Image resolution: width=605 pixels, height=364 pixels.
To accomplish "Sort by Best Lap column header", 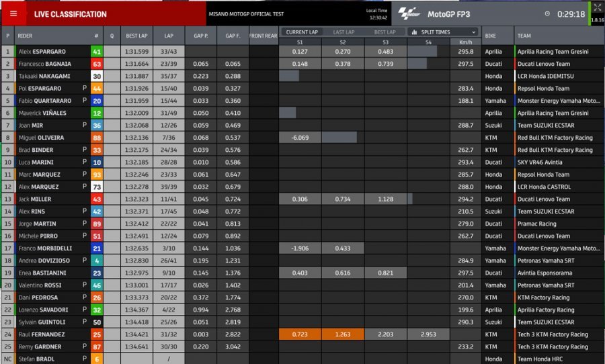I will pos(136,36).
